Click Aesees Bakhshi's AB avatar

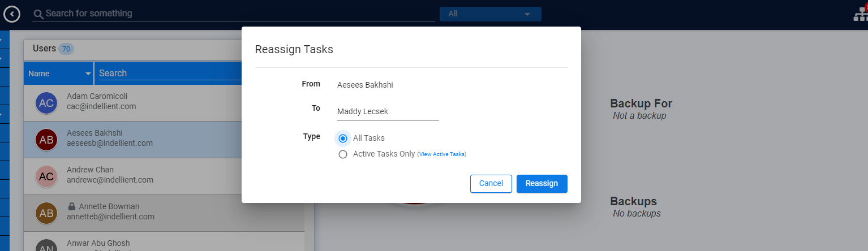(46, 140)
